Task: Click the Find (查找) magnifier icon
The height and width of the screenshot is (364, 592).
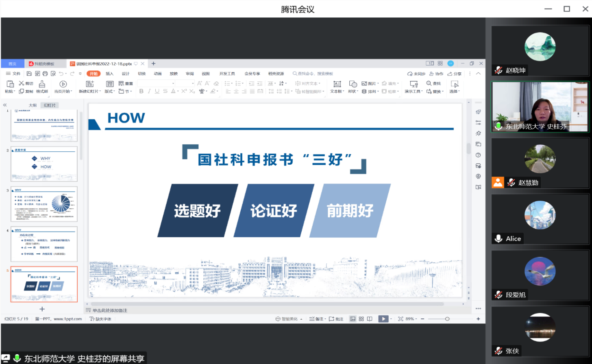Action: point(429,83)
